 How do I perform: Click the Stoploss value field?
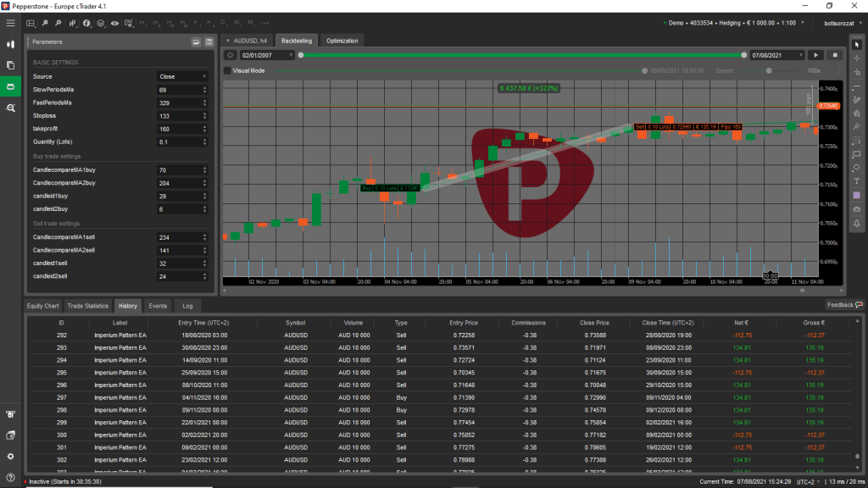(x=178, y=115)
